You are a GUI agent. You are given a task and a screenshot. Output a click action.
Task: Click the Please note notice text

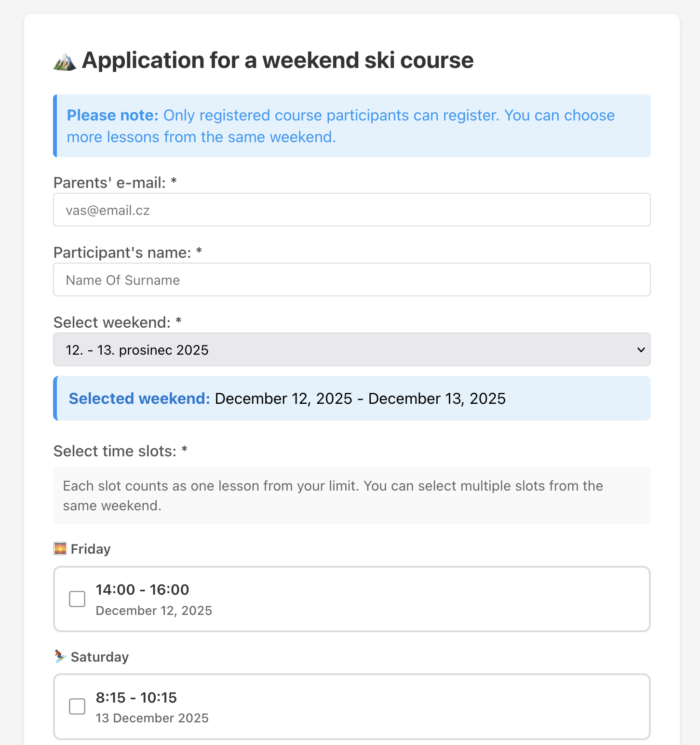coord(341,126)
